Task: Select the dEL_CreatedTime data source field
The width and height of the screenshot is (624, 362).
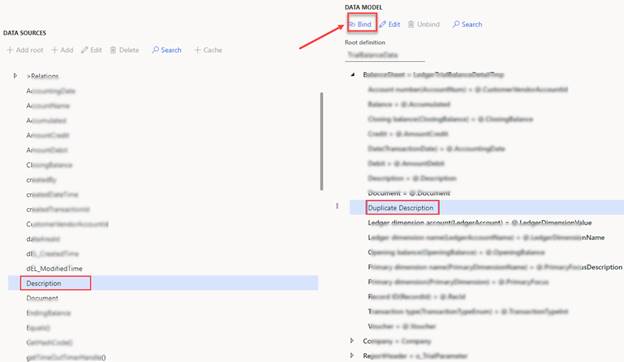Action: click(53, 254)
